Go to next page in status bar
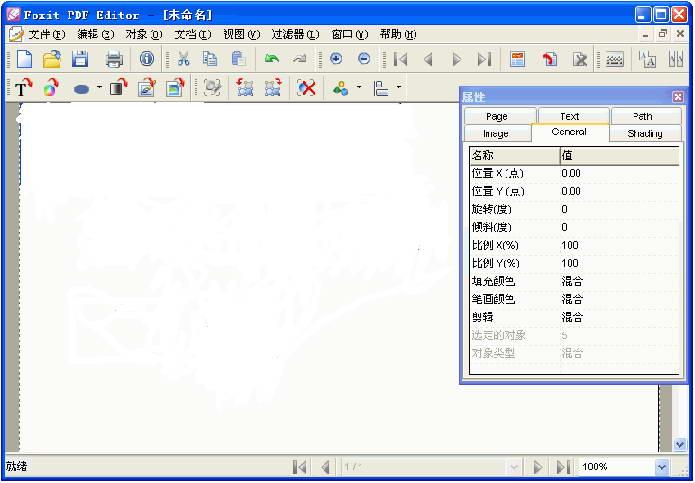The image size is (695, 483). [538, 467]
